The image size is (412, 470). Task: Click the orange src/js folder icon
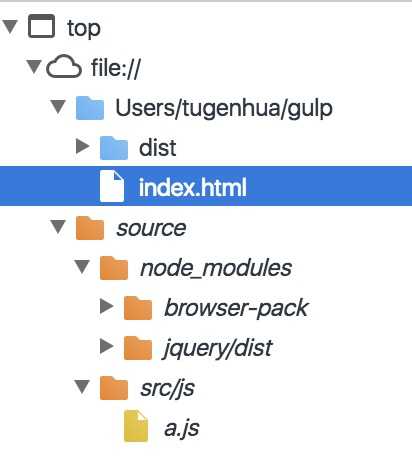(x=114, y=388)
